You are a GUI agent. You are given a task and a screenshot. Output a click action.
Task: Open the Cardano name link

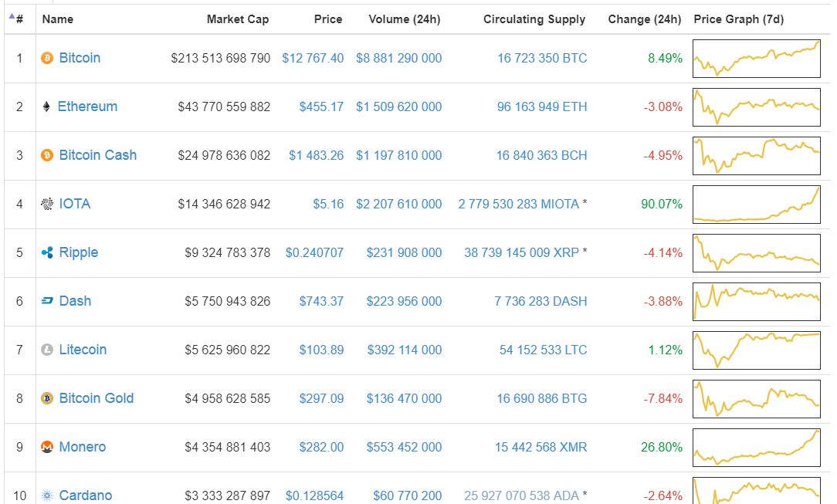point(85,495)
